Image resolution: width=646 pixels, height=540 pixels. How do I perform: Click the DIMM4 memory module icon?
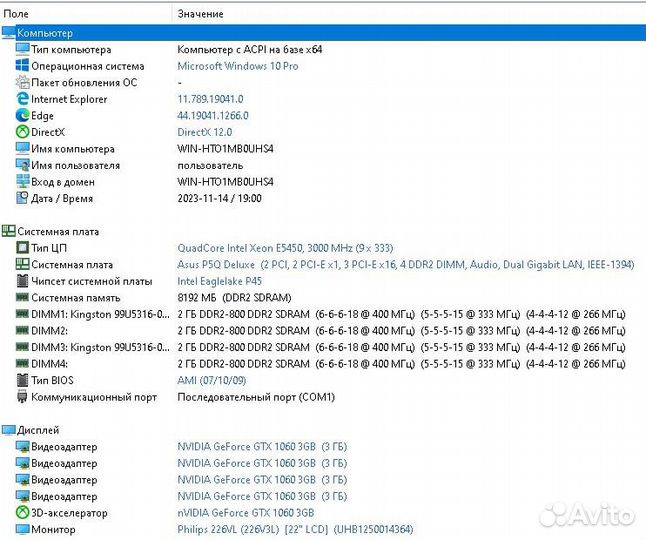click(x=22, y=363)
